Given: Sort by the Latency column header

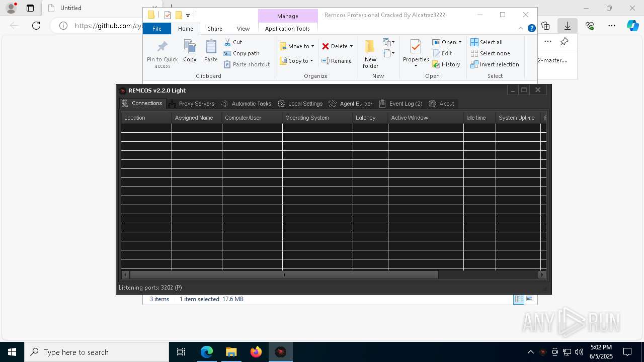Looking at the screenshot, I should [x=370, y=118].
